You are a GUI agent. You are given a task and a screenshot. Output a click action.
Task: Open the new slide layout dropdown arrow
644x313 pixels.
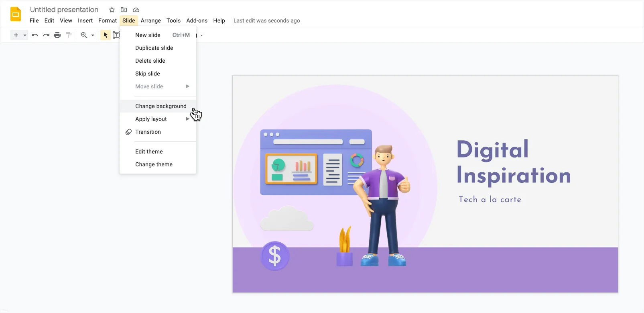coord(25,35)
